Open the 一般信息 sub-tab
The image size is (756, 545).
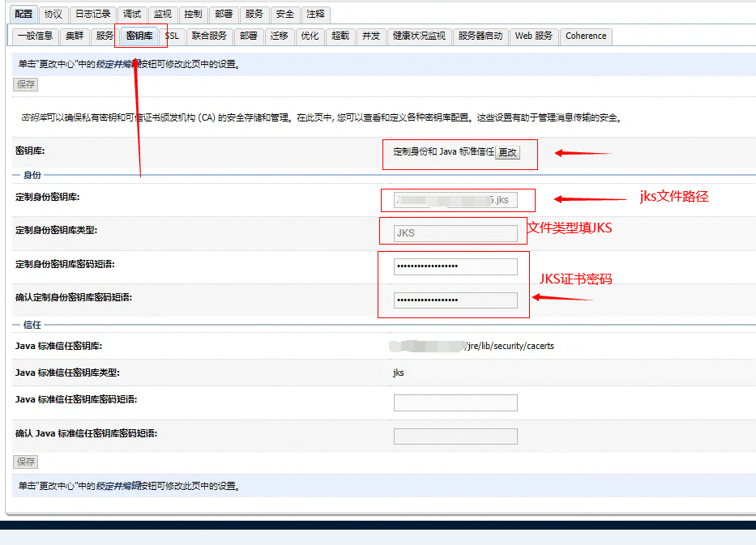[35, 36]
